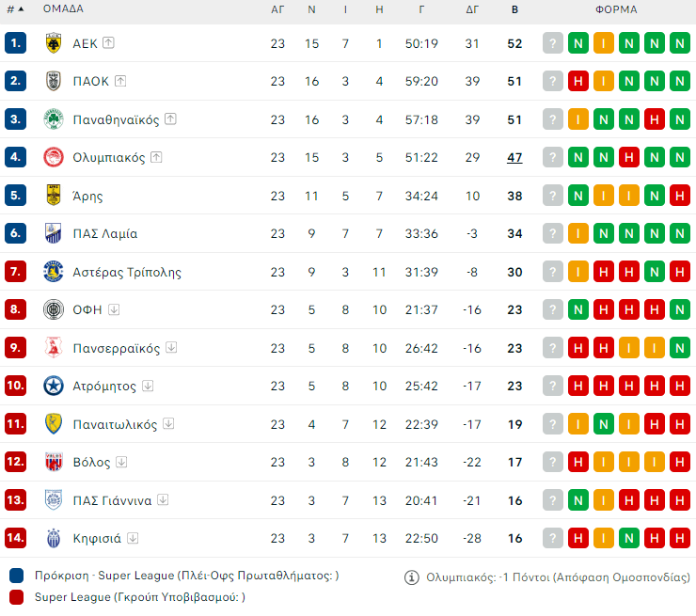
Task: Open the ΠΑΣ Γιάννινα team link
Action: [x=112, y=500]
